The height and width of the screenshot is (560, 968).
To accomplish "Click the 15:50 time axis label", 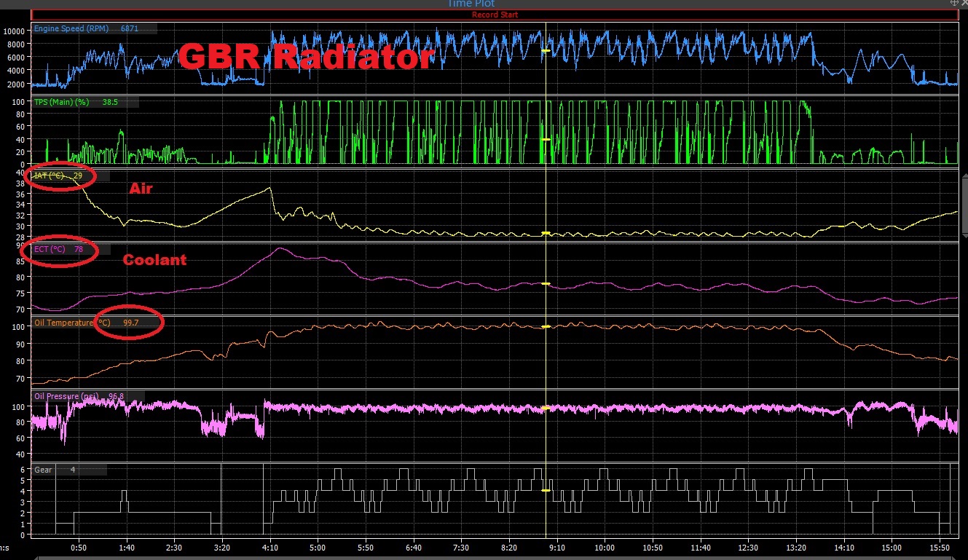I will click(x=940, y=547).
